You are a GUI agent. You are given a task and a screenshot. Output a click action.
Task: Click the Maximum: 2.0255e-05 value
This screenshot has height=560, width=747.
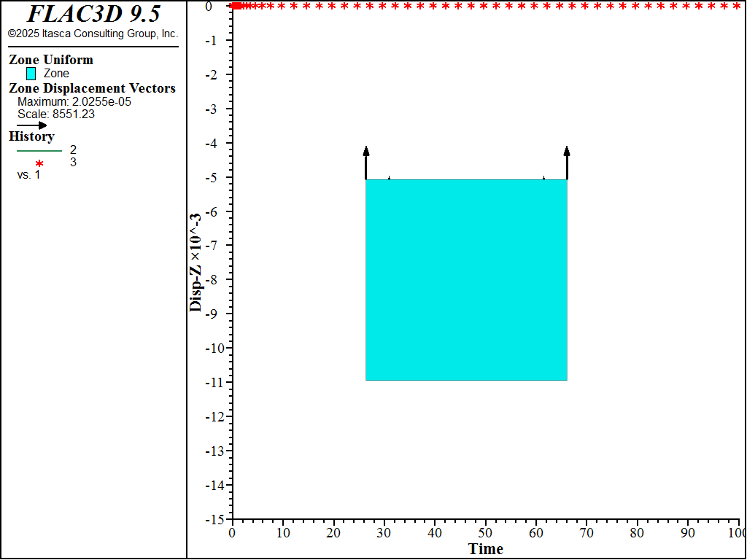(x=74, y=102)
